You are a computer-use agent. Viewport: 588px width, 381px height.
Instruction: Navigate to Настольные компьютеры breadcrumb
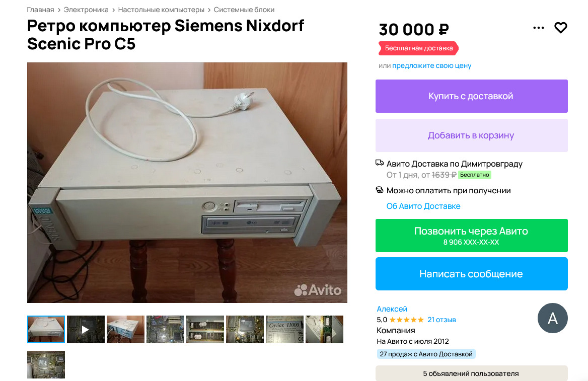click(x=161, y=10)
